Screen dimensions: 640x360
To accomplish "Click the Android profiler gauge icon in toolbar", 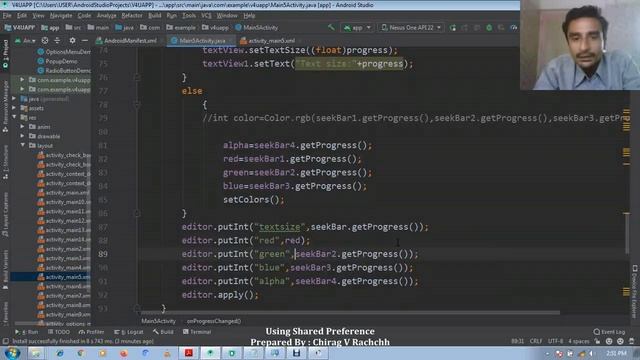I will (513, 27).
